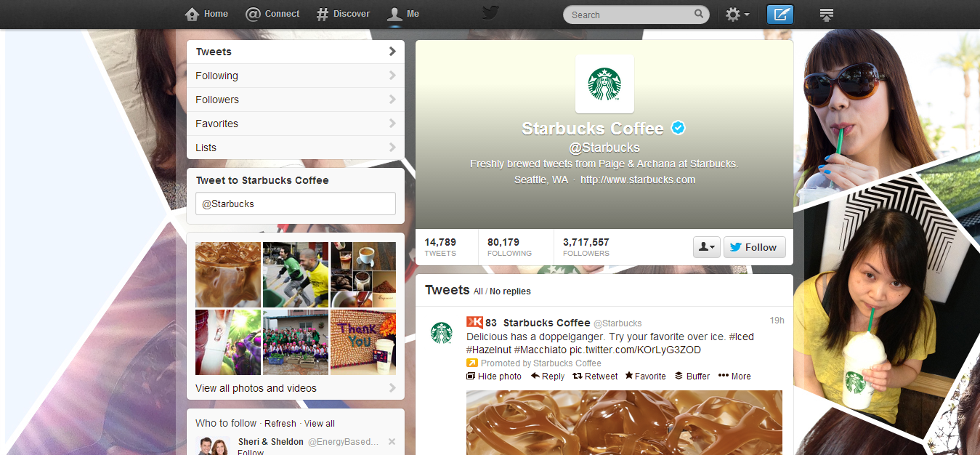The image size is (980, 455).
Task: Click the Klout score badge on the tweet
Action: (474, 322)
